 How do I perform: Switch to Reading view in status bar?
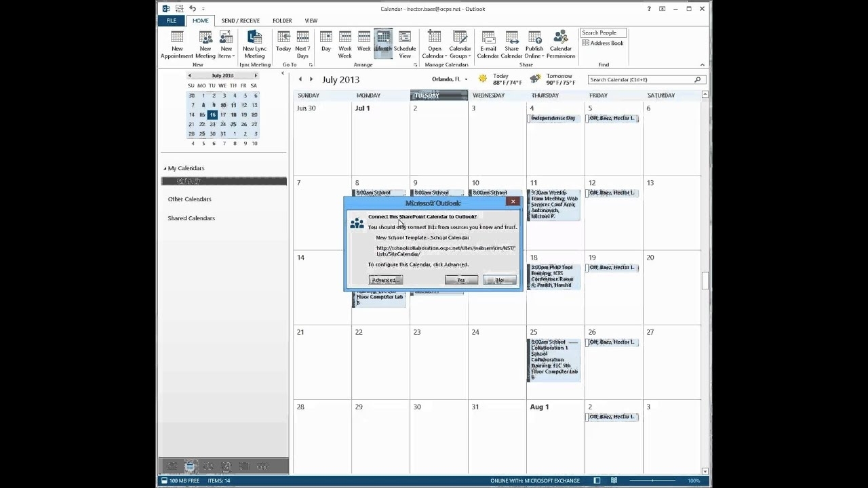(614, 481)
